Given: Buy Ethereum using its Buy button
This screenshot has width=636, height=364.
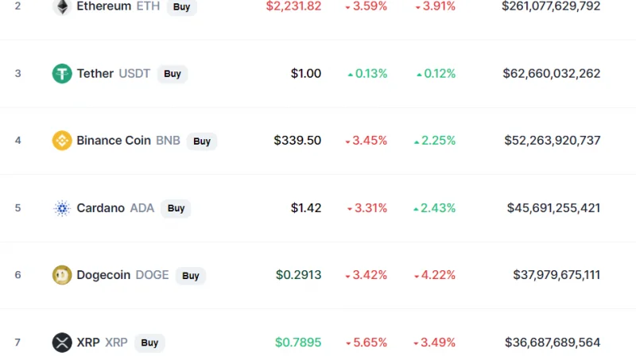Looking at the screenshot, I should point(182,7).
